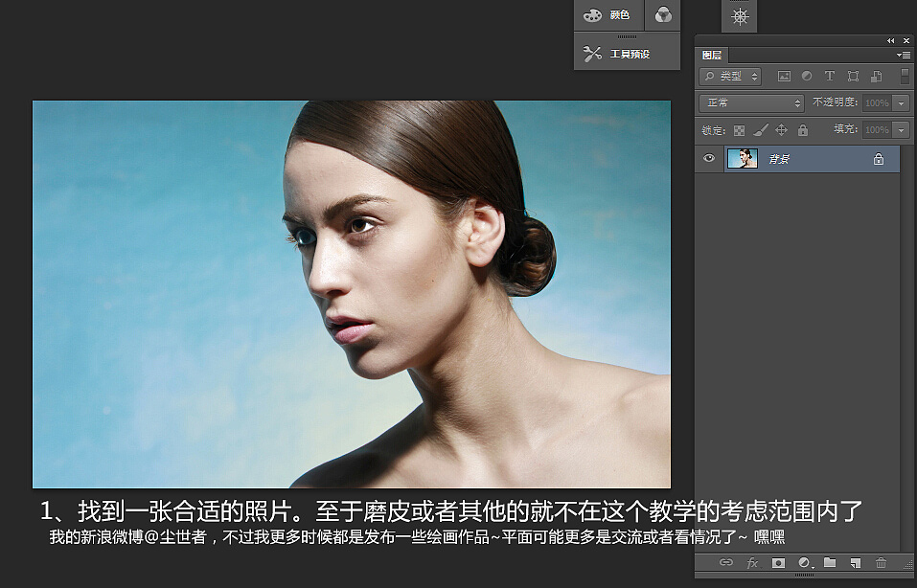Toggle the layer filtering on/off switch
917x588 pixels.
pyautogui.click(x=905, y=76)
